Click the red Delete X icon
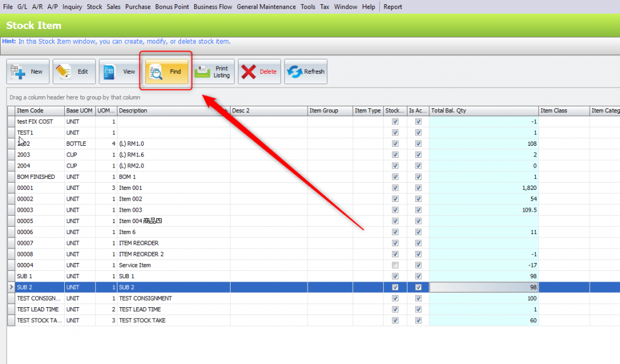620x364 pixels. click(x=249, y=72)
